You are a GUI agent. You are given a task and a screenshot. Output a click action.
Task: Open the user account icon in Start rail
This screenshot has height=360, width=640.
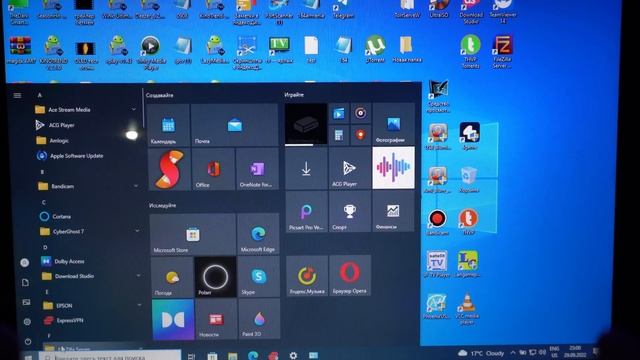[x=24, y=263]
